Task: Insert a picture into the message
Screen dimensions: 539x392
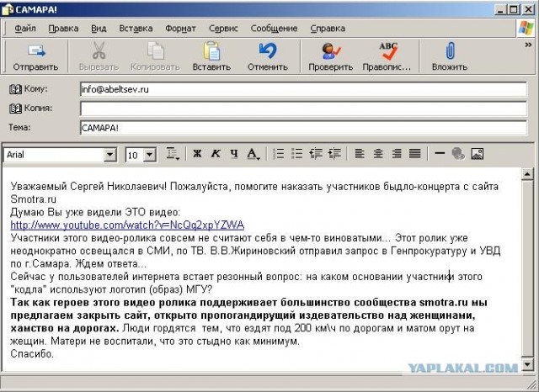Action: (x=478, y=154)
